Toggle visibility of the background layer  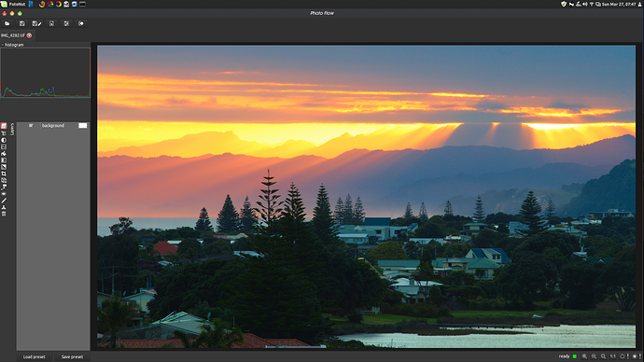(x=31, y=126)
